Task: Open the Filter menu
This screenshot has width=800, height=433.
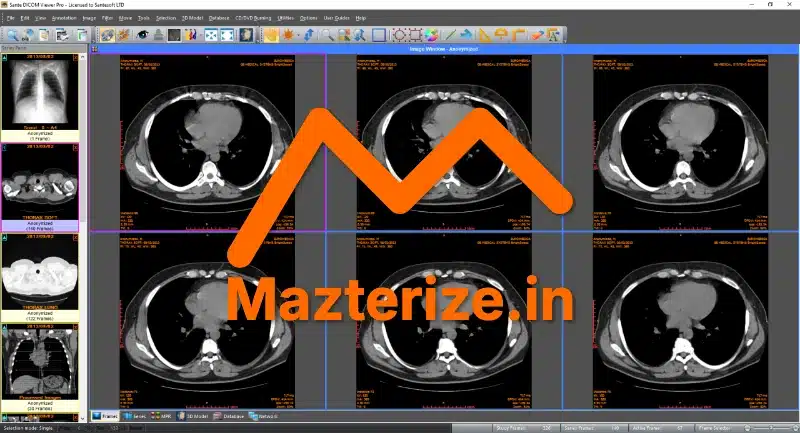Action: tap(107, 18)
